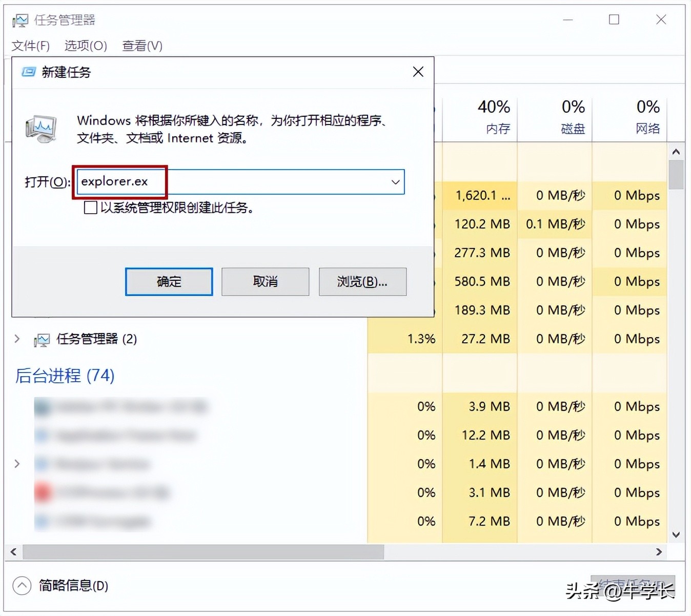This screenshot has width=691, height=616.
Task: Expand the 任务管理器 (2) process group
Action: tap(17, 339)
